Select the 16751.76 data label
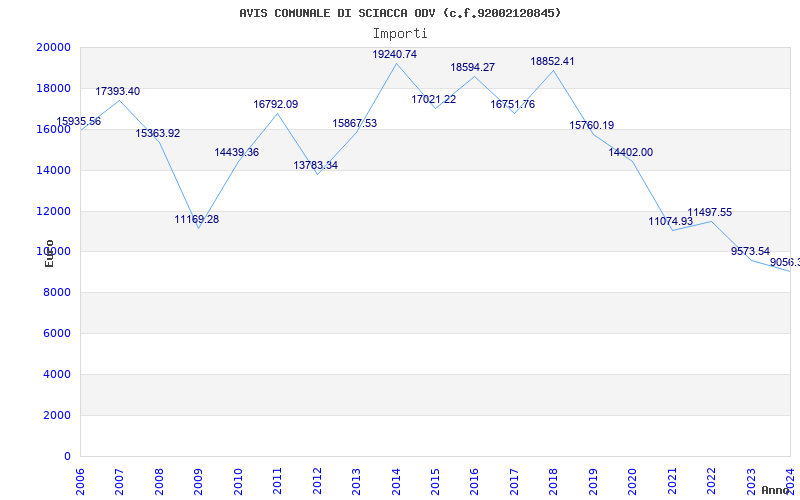Image resolution: width=800 pixels, height=500 pixels. pos(513,104)
